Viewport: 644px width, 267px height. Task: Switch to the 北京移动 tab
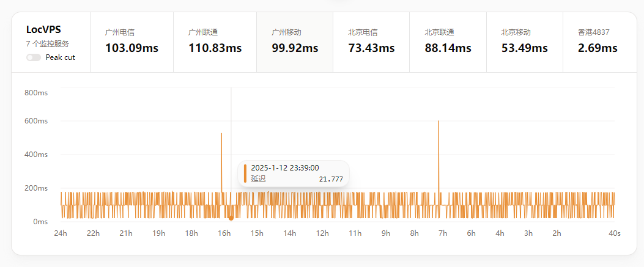(x=524, y=42)
